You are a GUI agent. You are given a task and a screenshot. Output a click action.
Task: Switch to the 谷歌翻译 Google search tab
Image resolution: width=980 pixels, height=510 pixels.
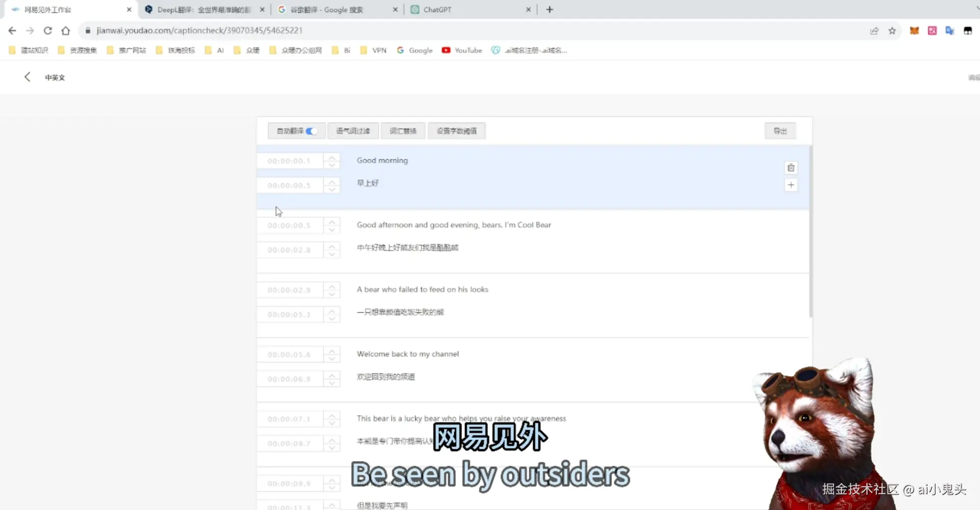click(x=337, y=10)
